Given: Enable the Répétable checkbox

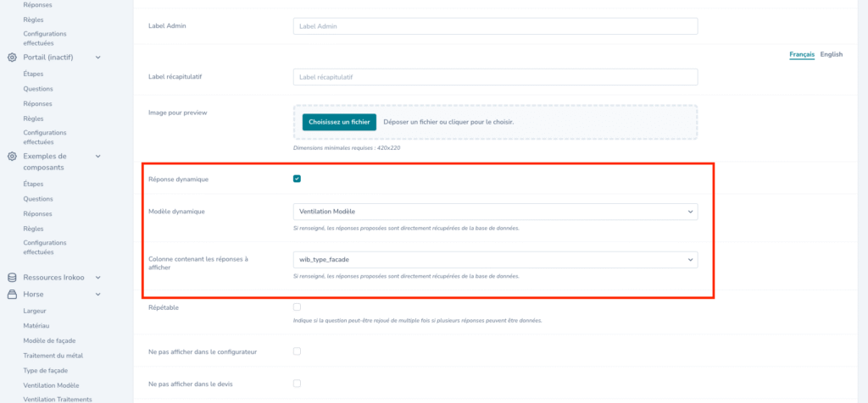Looking at the screenshot, I should pyautogui.click(x=297, y=307).
